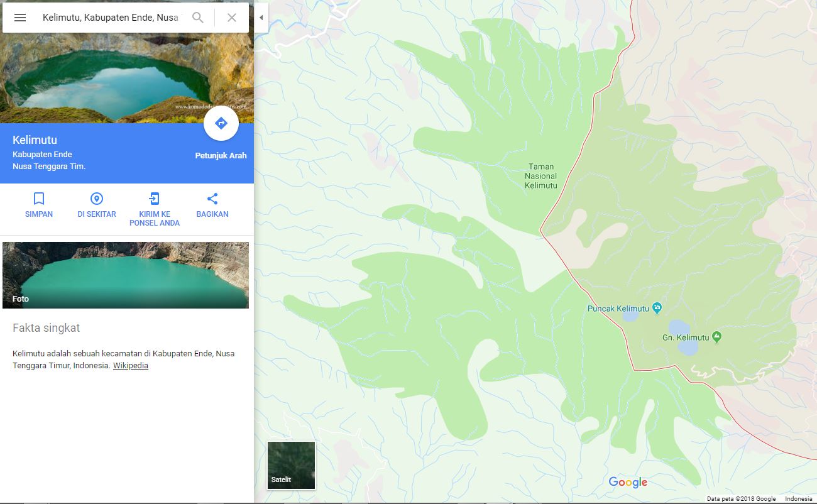Switch to Satelit map view

(291, 465)
